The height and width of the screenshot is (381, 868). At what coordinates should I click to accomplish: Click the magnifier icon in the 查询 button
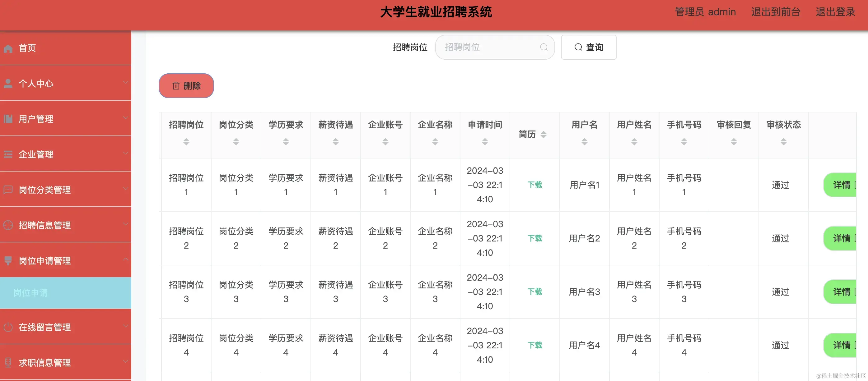point(578,47)
